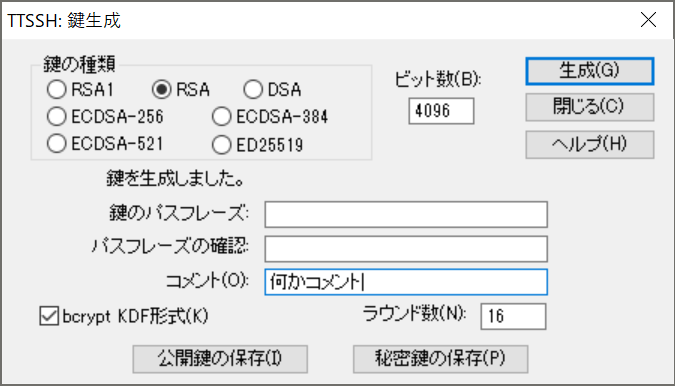
Task: Save the public key via 公開鍵の保存(I)
Action: [x=220, y=359]
